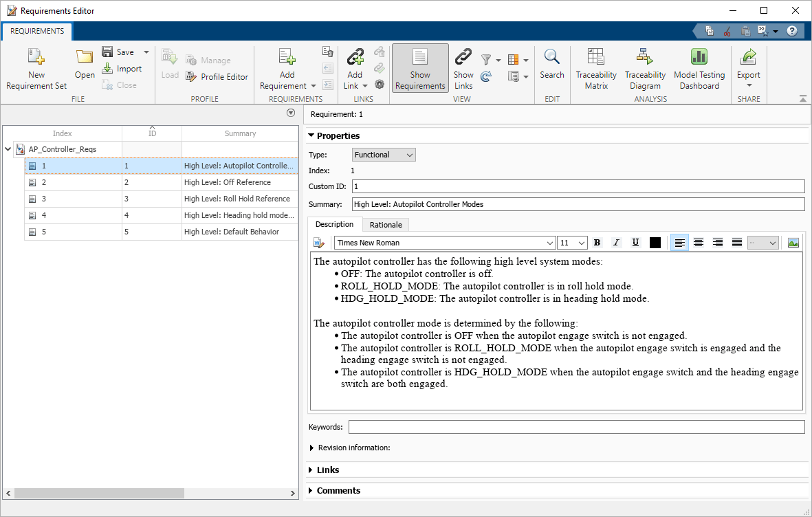Toggle italic formatting for the description text

[616, 242]
